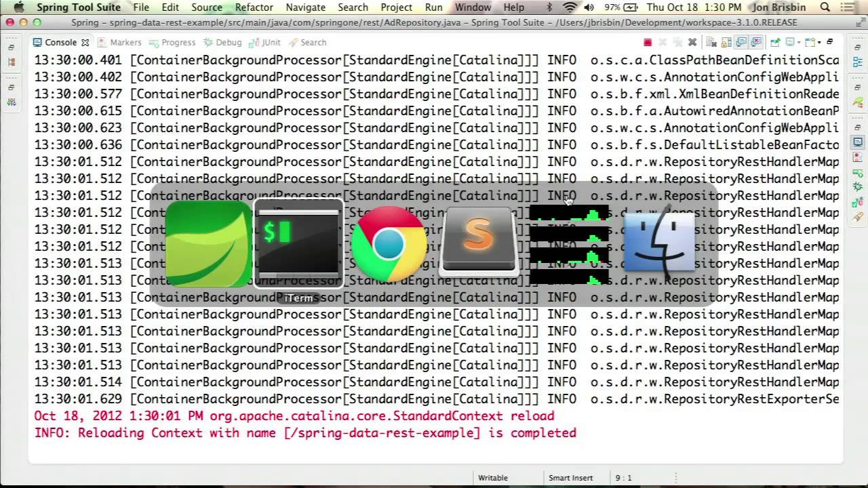
Task: Switch to Google Chrome in the app switcher
Action: [x=389, y=244]
